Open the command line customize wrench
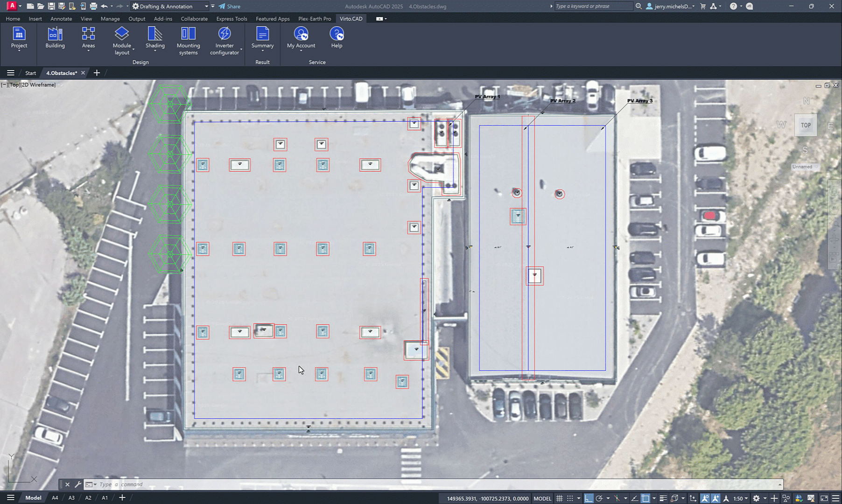Image resolution: width=842 pixels, height=504 pixels. tap(78, 484)
